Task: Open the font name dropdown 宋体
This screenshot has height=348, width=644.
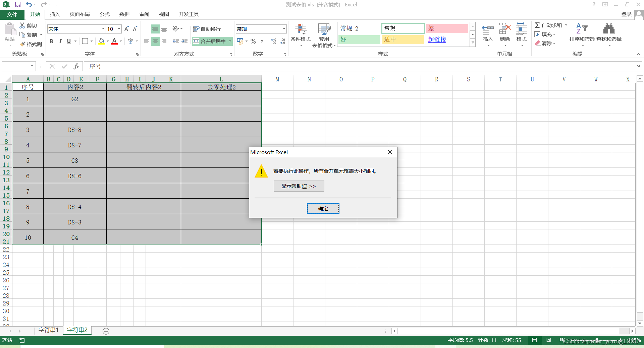Action: coord(103,29)
